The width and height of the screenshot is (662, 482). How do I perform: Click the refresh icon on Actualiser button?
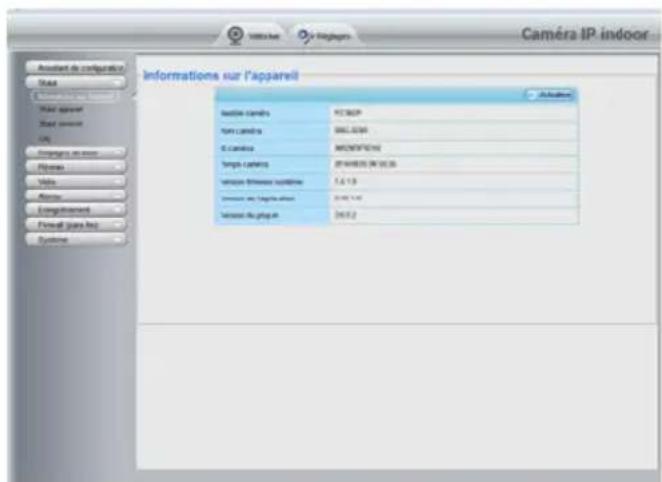[532, 95]
